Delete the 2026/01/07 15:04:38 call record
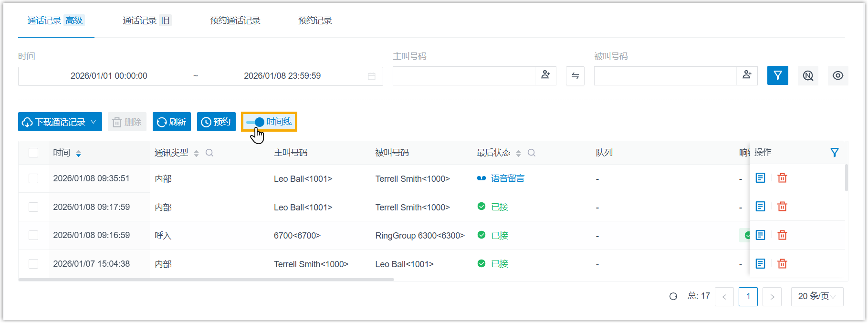 [782, 264]
